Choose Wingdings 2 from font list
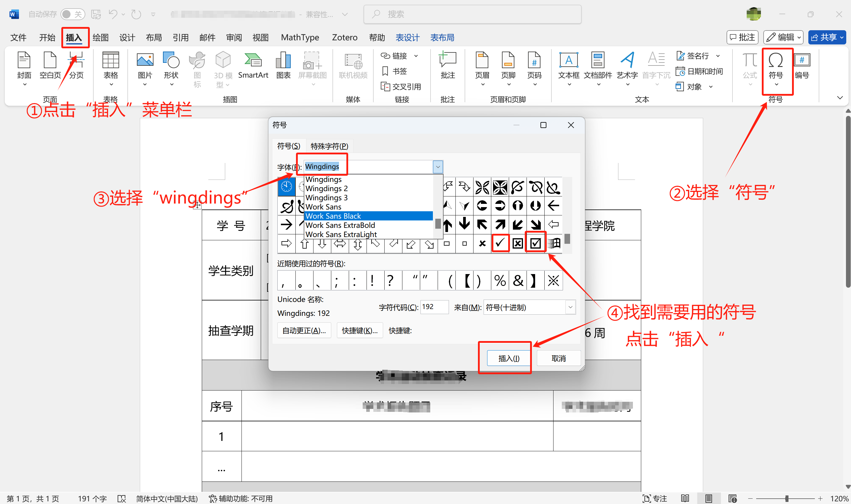The height and width of the screenshot is (504, 851). [326, 188]
